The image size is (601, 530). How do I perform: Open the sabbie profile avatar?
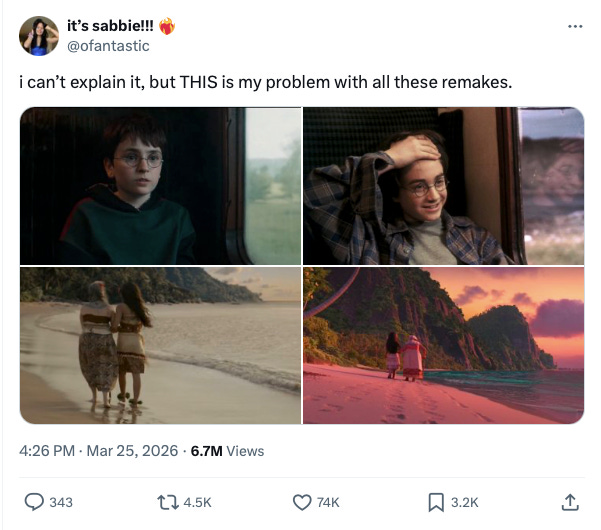39,36
